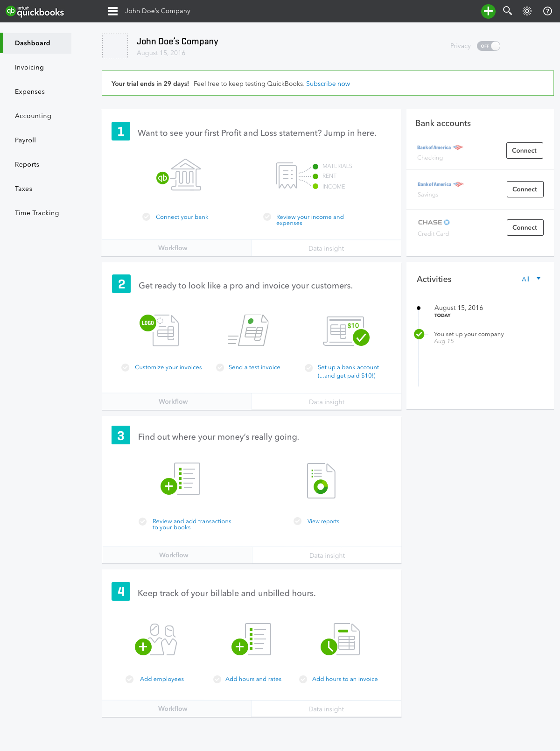This screenshot has height=751, width=560.
Task: Go to Time Tracking in sidebar
Action: [x=37, y=213]
